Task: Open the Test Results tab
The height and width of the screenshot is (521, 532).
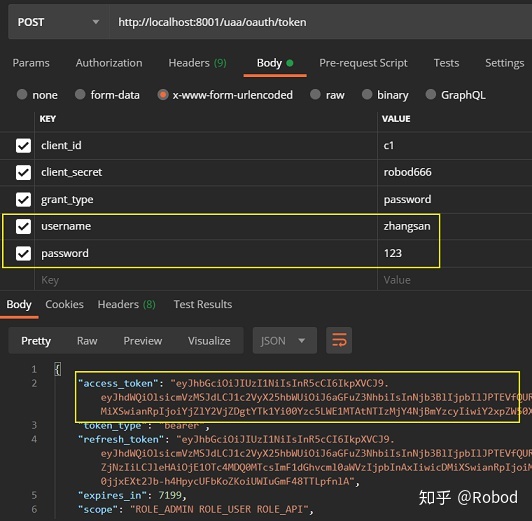Action: [203, 305]
